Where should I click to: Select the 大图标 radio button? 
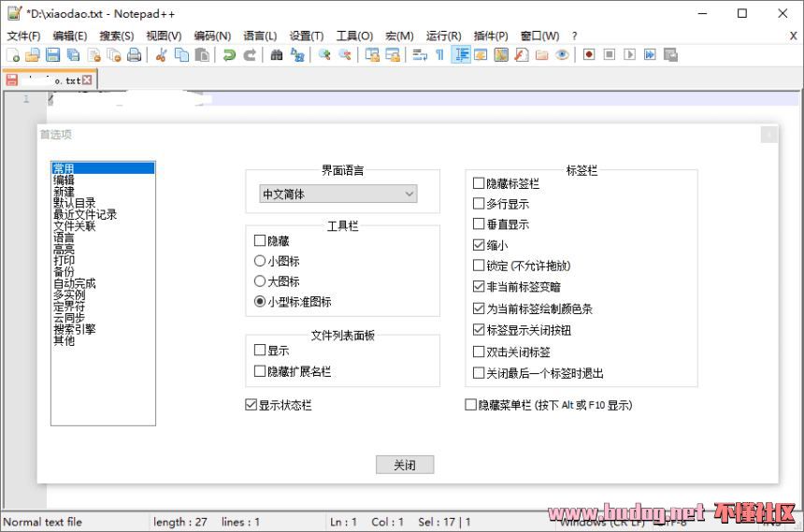(260, 281)
